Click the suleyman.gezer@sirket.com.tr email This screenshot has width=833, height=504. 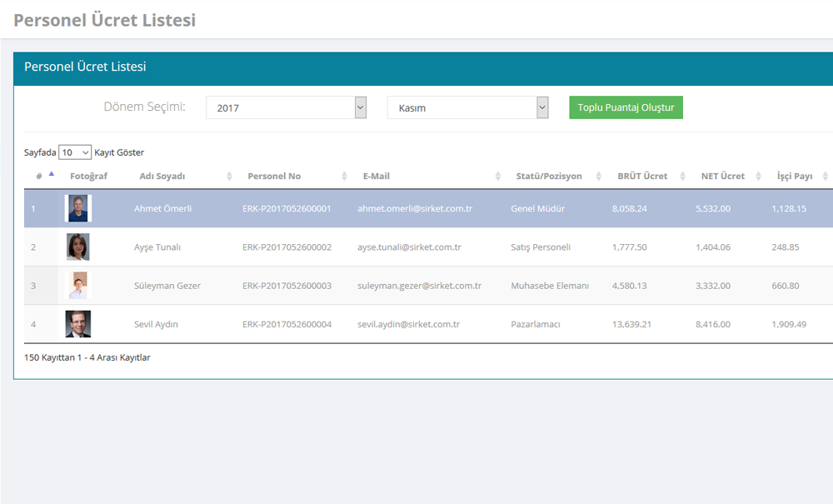419,286
